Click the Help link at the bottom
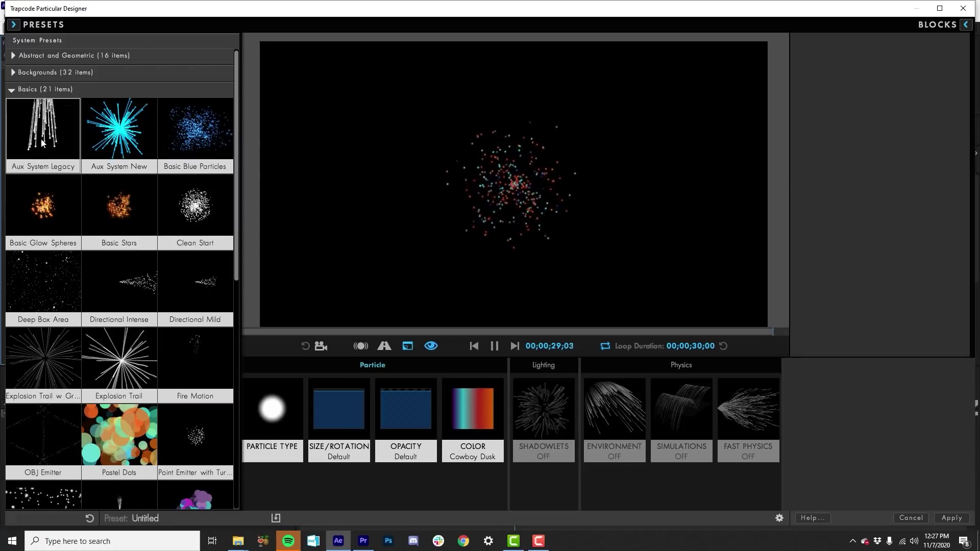The image size is (980, 551). (812, 517)
